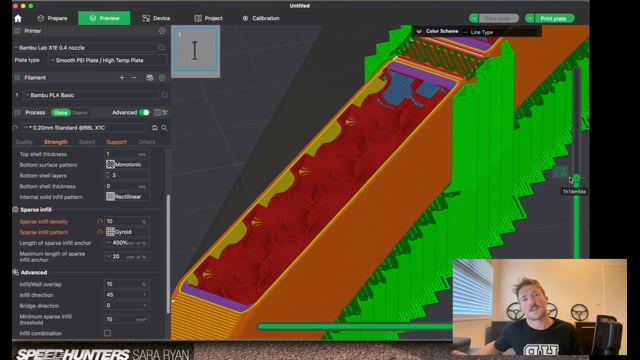Click the Top shell thickness input field

pyautogui.click(x=127, y=154)
